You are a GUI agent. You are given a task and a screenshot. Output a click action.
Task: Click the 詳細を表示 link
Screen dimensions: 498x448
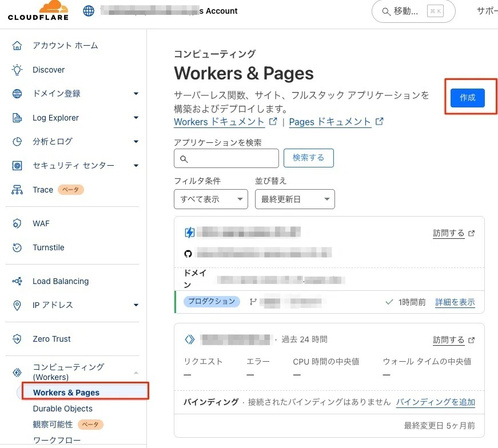click(x=455, y=302)
